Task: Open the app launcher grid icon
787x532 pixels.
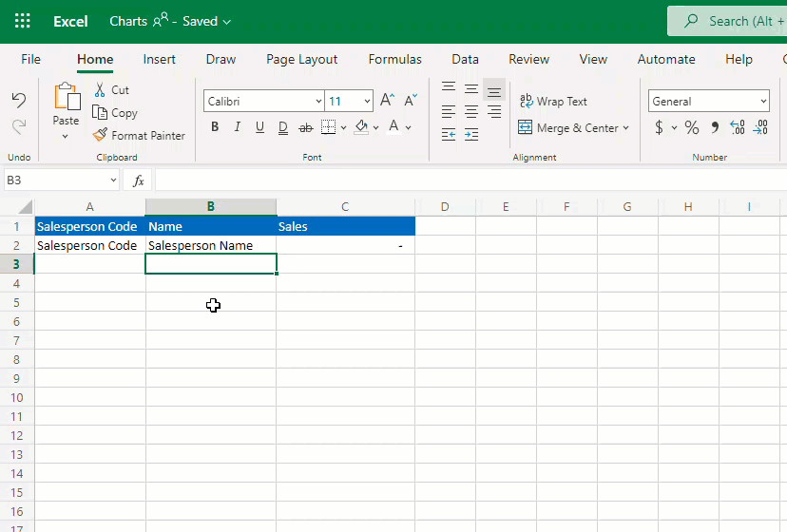Action: 23,21
